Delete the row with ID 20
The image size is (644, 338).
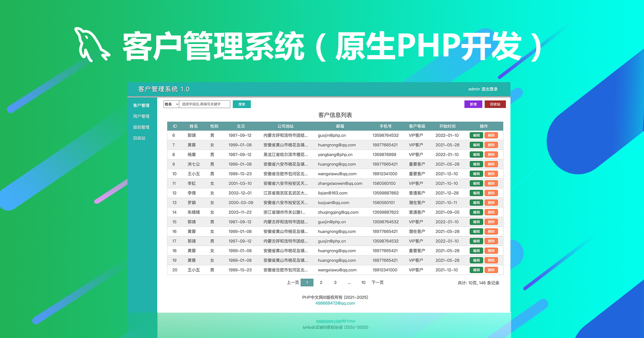(x=491, y=270)
